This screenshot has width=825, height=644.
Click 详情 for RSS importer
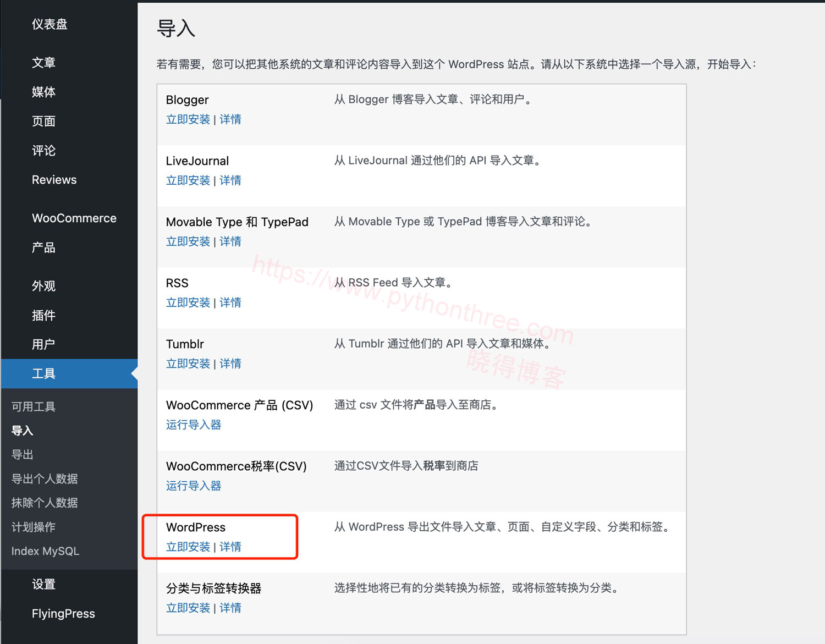(x=230, y=302)
